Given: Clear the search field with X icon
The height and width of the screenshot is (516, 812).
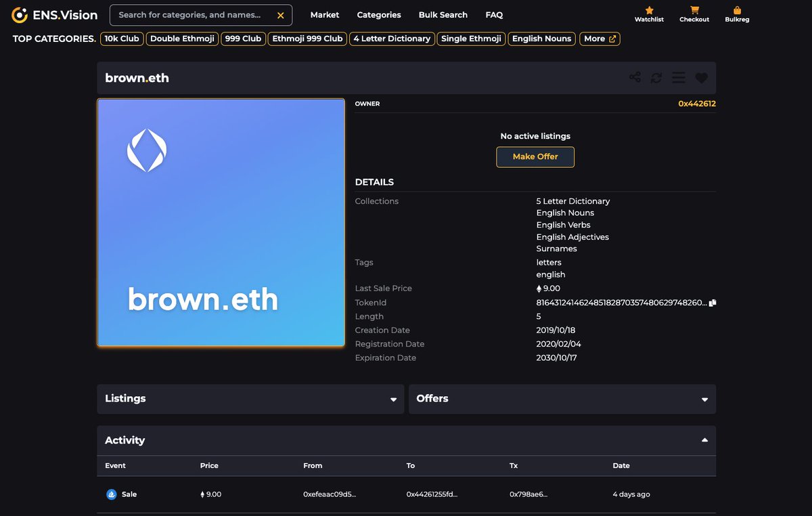Looking at the screenshot, I should click(281, 15).
